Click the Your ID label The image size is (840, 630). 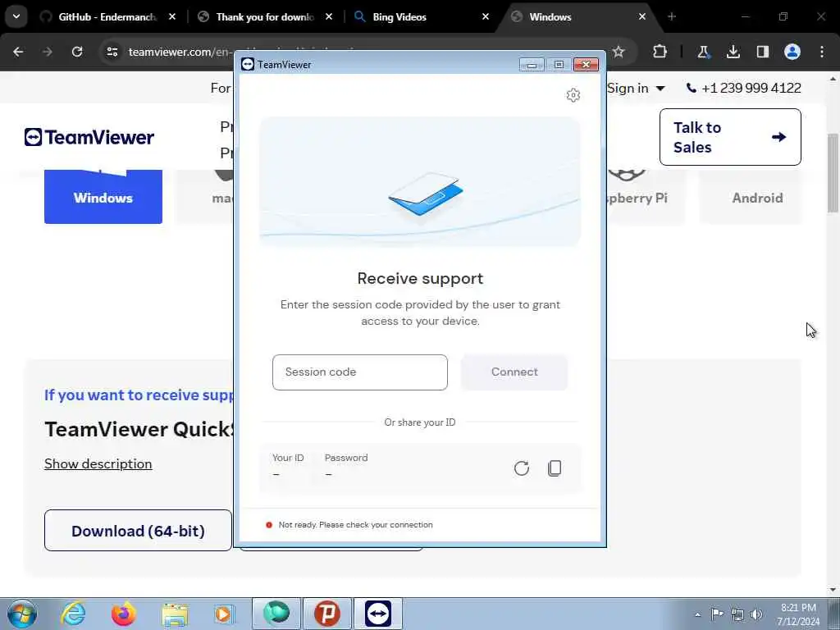pos(288,458)
